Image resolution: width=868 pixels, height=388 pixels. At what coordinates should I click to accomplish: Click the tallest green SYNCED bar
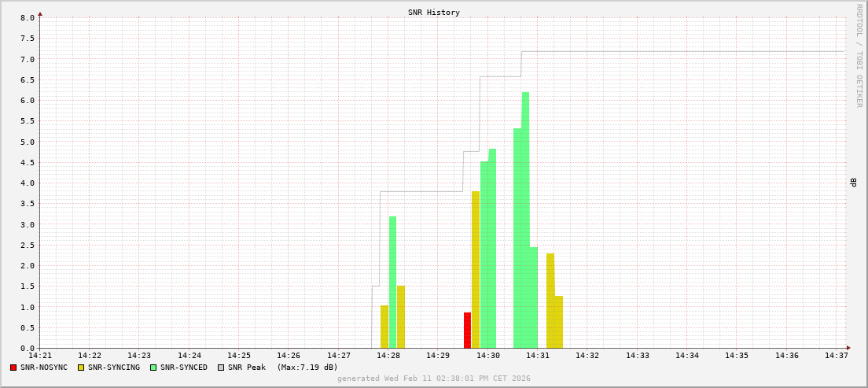(x=525, y=220)
